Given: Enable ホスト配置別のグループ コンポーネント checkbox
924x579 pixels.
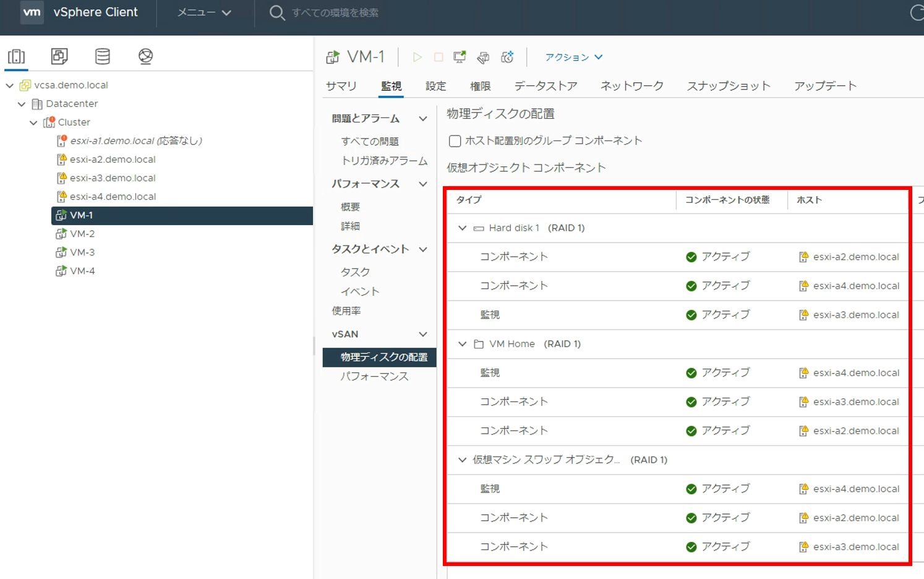Looking at the screenshot, I should tap(455, 141).
